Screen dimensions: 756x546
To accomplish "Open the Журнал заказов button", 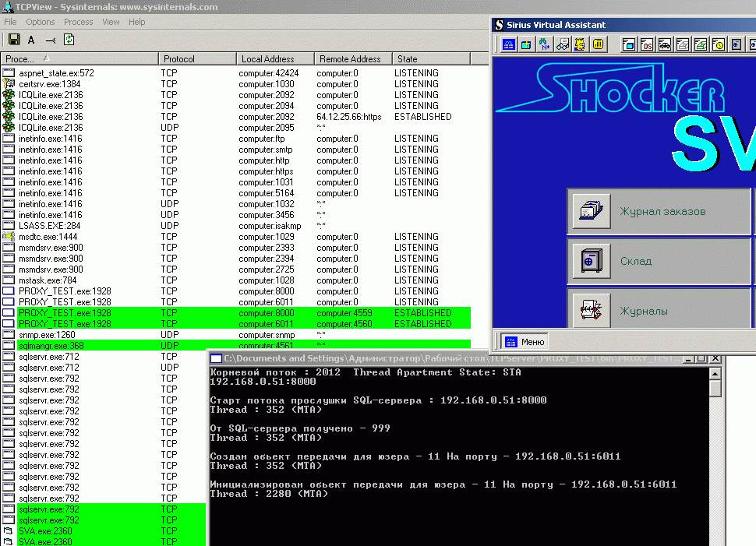I will coord(659,211).
